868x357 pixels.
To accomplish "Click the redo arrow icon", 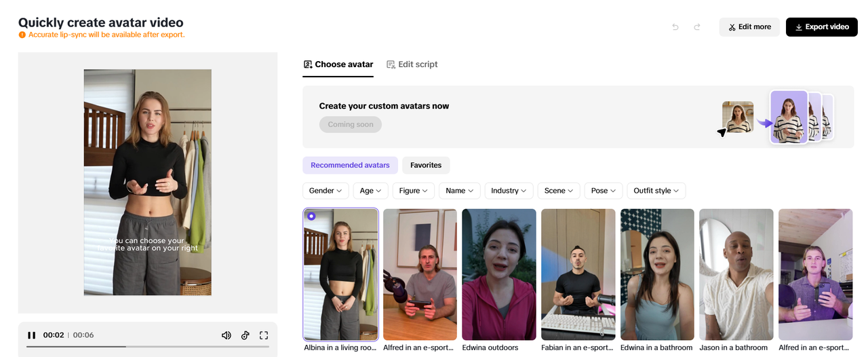I will [x=697, y=27].
